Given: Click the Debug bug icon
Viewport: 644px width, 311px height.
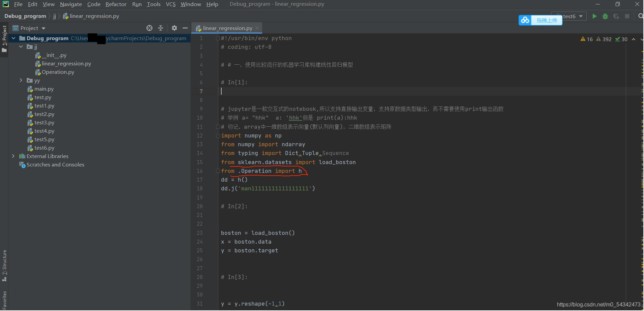Looking at the screenshot, I should pos(605,16).
